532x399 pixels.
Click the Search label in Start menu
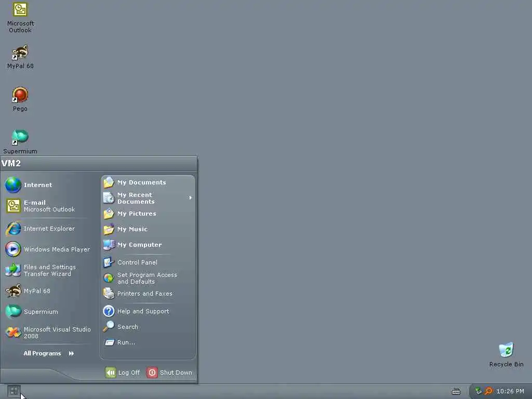128,327
